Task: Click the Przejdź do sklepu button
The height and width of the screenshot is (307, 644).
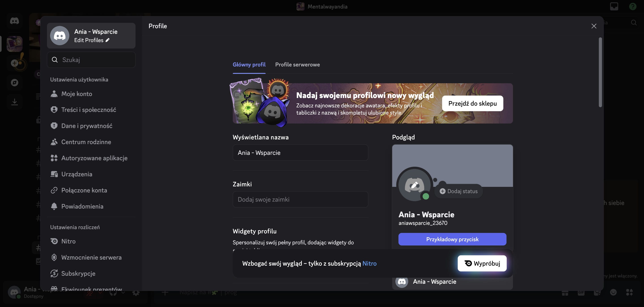Action: pyautogui.click(x=472, y=103)
